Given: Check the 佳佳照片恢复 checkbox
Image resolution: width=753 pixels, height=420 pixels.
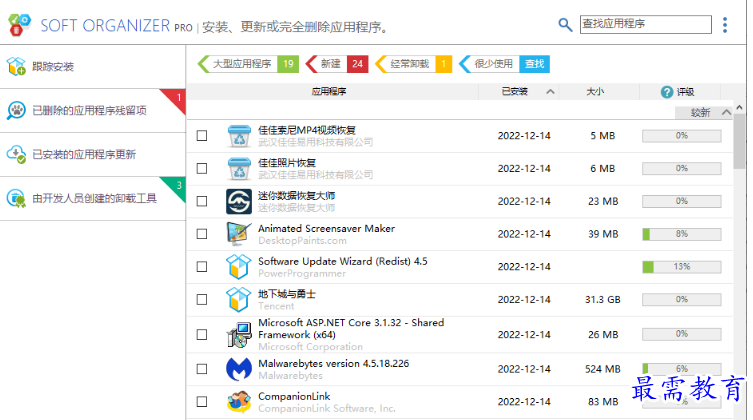Looking at the screenshot, I should pos(202,168).
